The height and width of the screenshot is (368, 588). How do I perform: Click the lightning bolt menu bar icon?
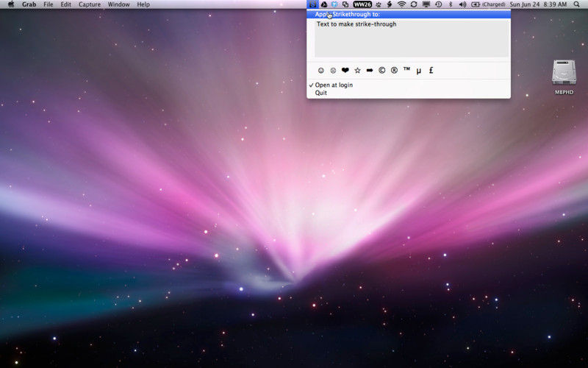pos(390,4)
